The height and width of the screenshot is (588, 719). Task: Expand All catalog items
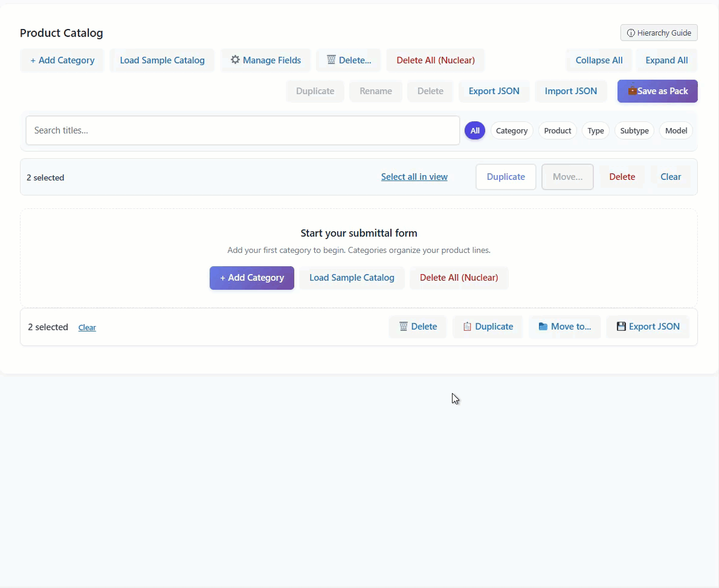tap(666, 60)
